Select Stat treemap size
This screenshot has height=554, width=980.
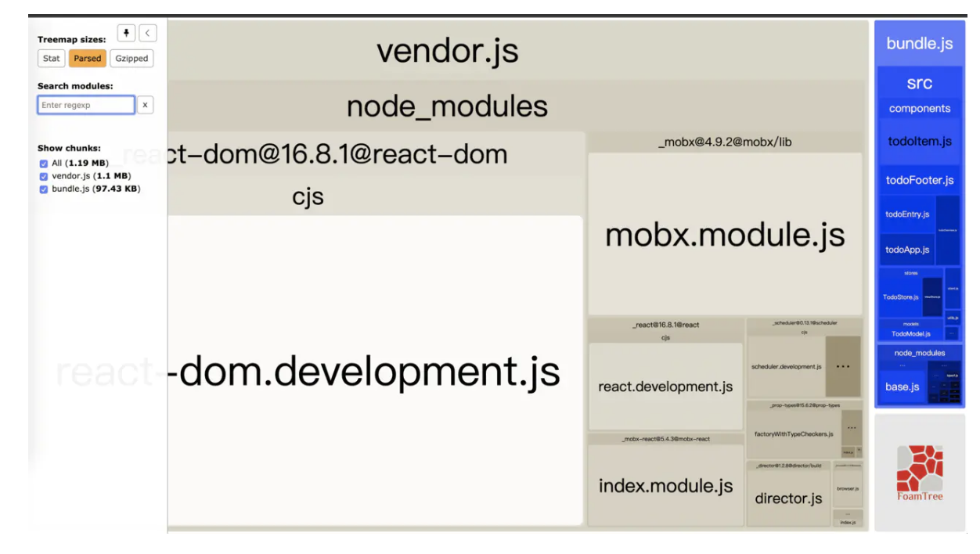52,59
